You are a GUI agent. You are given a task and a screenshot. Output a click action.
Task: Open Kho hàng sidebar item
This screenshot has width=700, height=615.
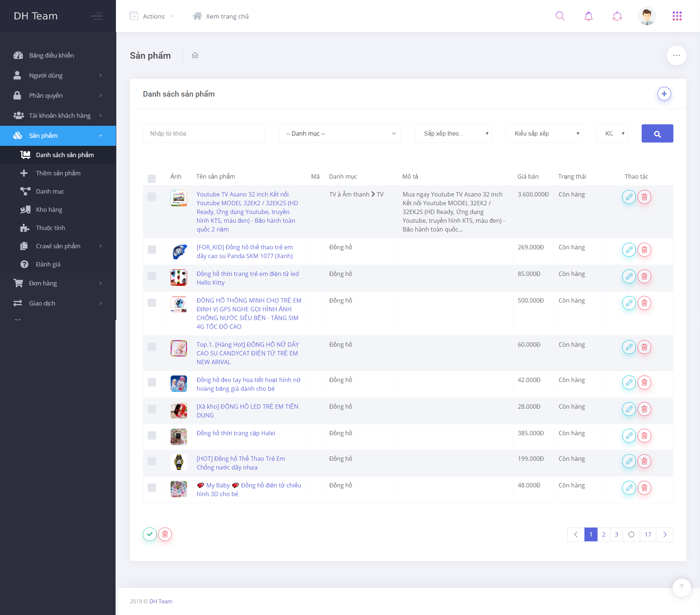coord(58,210)
